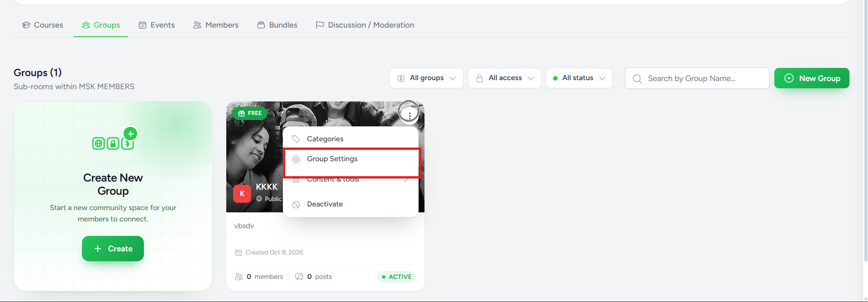
Task: Open the Members tab
Action: 216,25
